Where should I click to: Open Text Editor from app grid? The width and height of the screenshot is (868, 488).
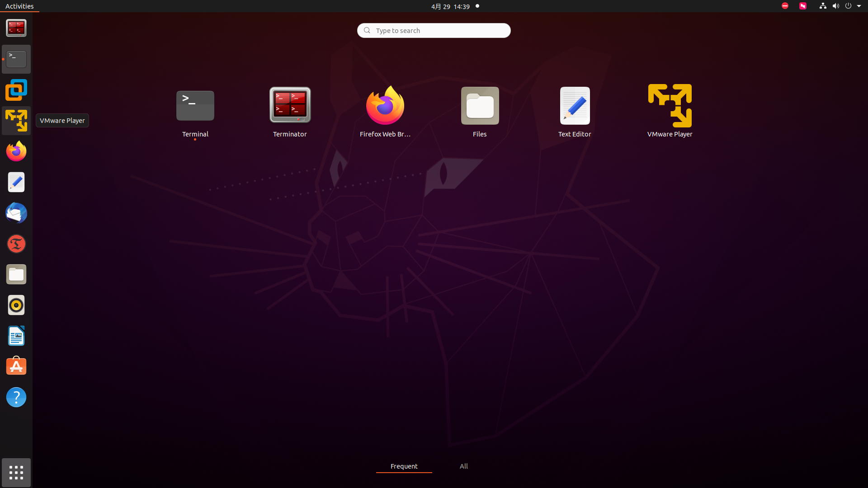[x=575, y=105]
